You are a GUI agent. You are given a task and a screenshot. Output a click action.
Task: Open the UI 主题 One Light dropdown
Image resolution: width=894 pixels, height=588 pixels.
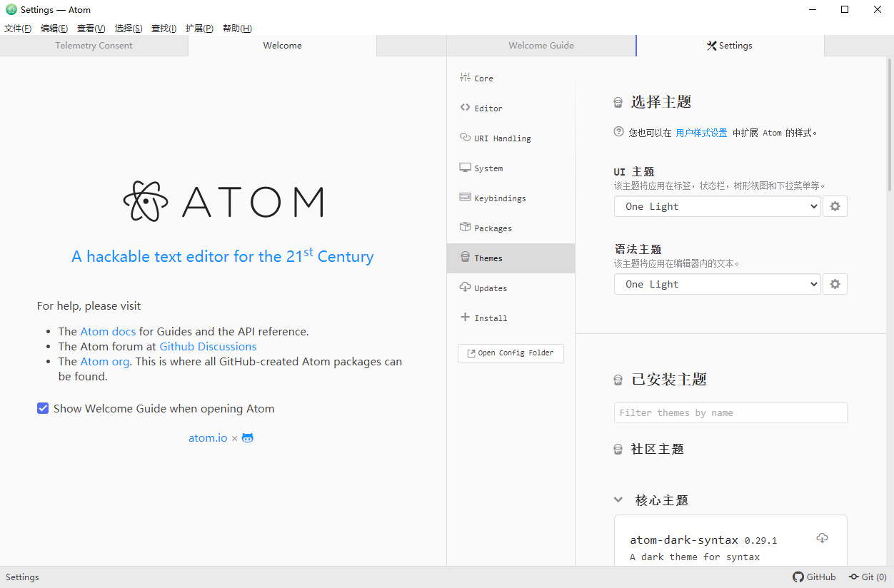click(x=718, y=206)
